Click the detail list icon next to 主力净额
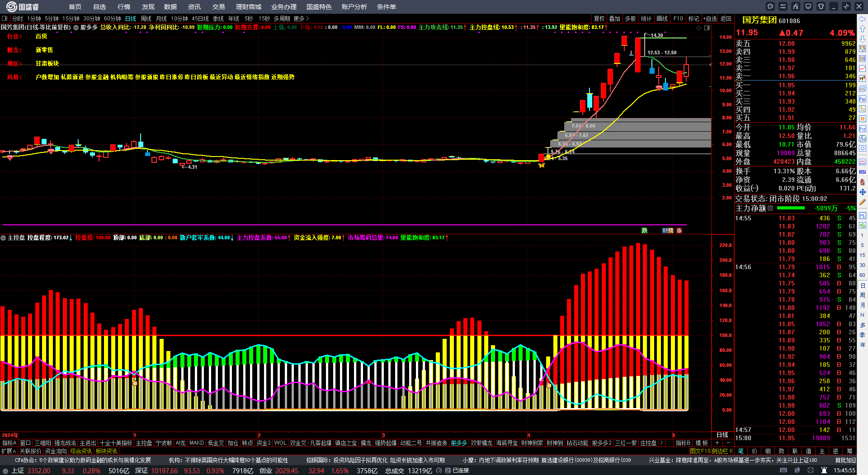Image resolution: width=868 pixels, height=475 pixels. (x=771, y=208)
